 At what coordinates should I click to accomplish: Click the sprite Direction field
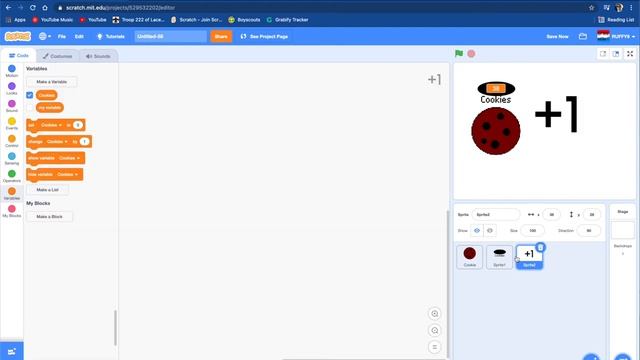tap(589, 231)
